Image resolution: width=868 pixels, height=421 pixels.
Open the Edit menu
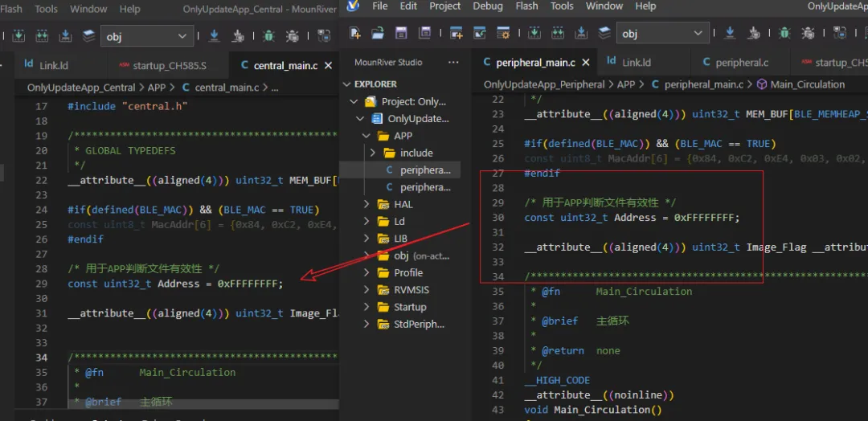tap(408, 6)
